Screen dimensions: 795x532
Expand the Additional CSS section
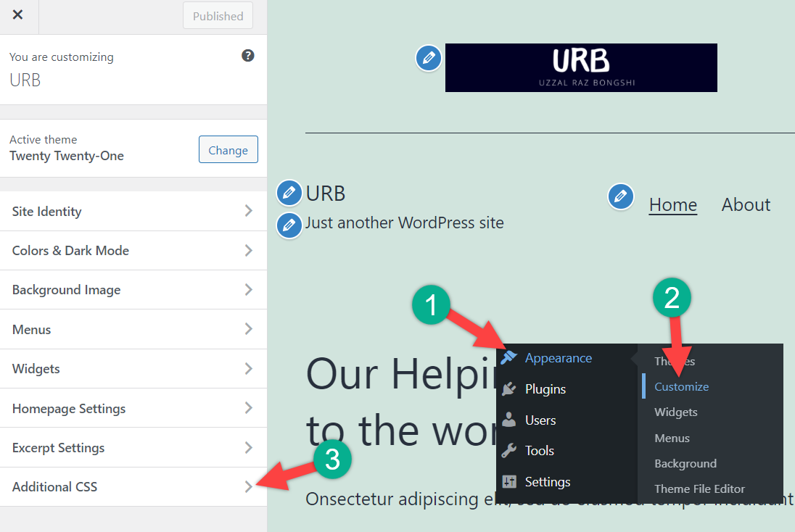pos(133,487)
